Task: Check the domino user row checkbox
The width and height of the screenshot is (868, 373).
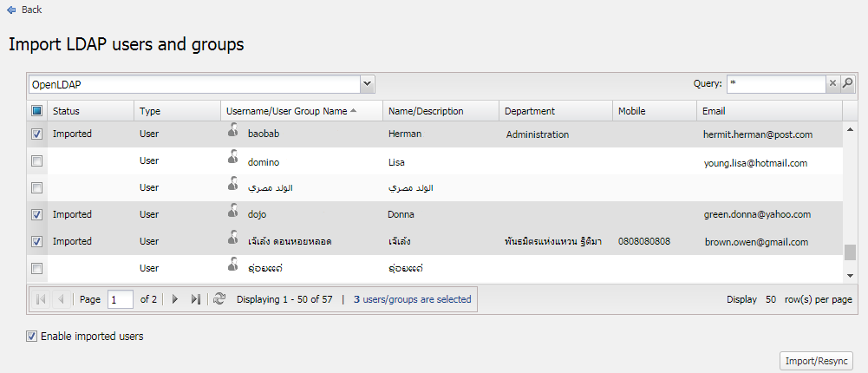Action: [x=36, y=161]
